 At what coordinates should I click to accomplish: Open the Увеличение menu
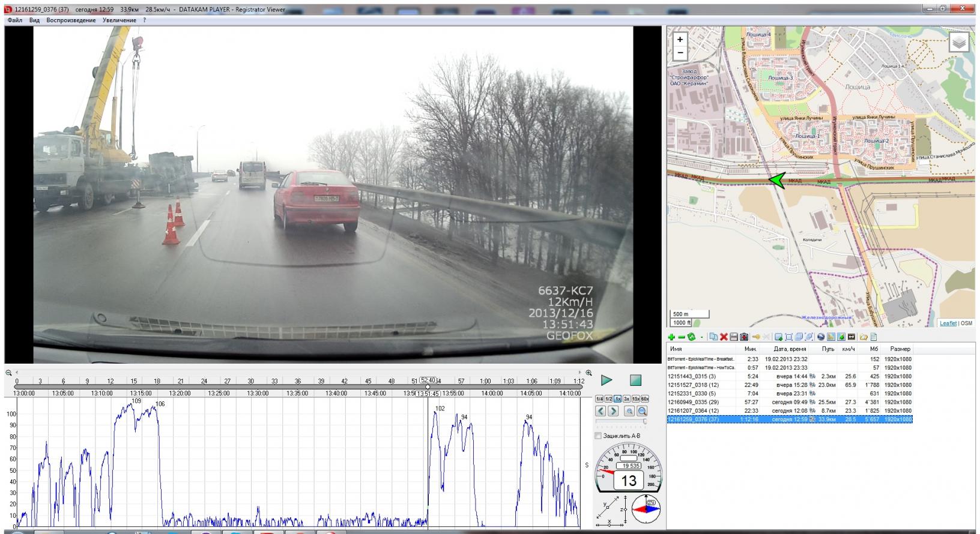[119, 20]
